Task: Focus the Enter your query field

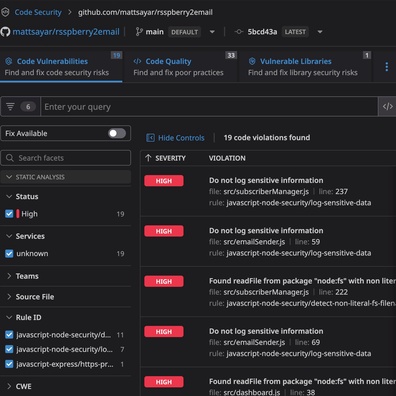Action: 209,107
